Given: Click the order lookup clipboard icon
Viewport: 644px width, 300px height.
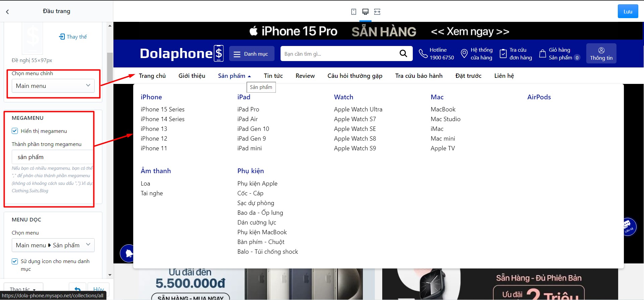Looking at the screenshot, I should [x=503, y=54].
